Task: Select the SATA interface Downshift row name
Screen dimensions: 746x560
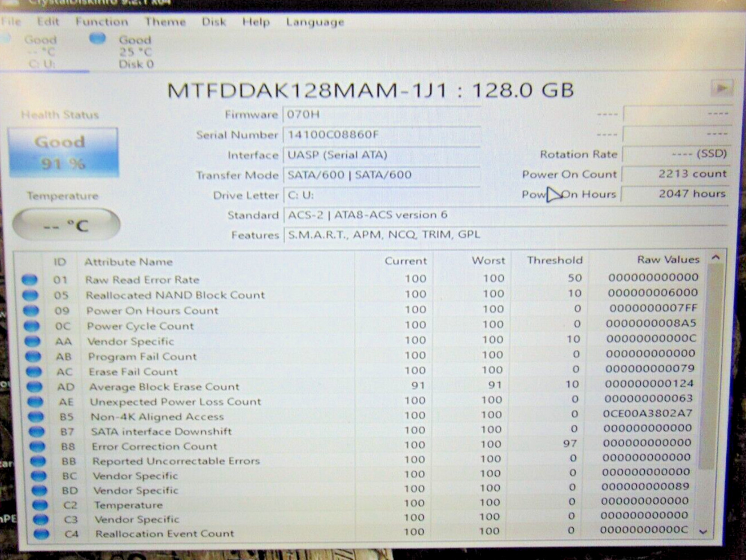Action: (x=162, y=431)
